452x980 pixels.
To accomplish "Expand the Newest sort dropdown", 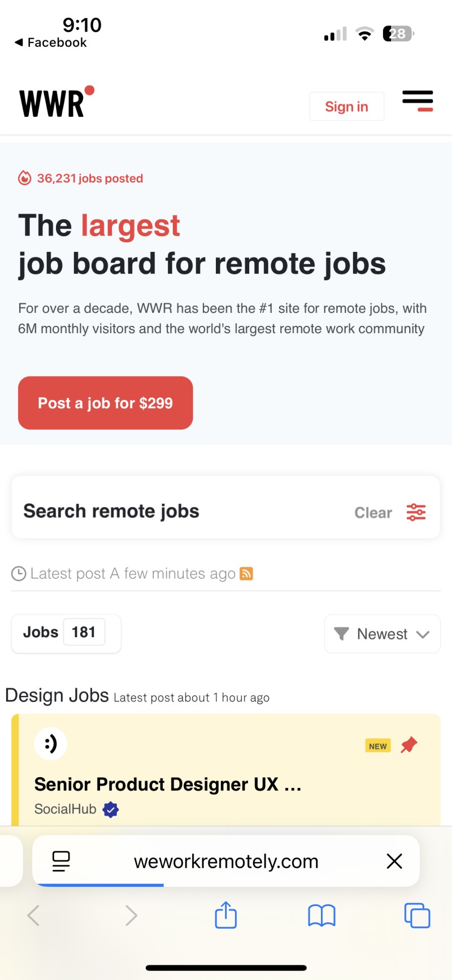I will click(x=383, y=634).
